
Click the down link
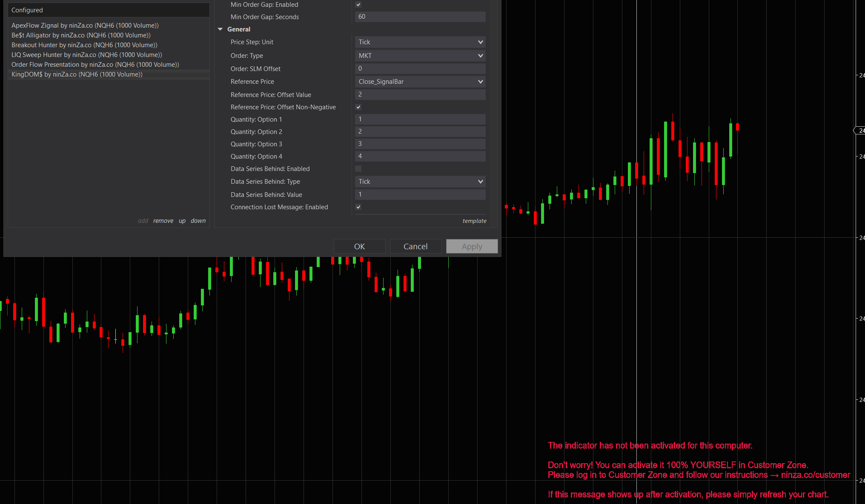point(198,221)
